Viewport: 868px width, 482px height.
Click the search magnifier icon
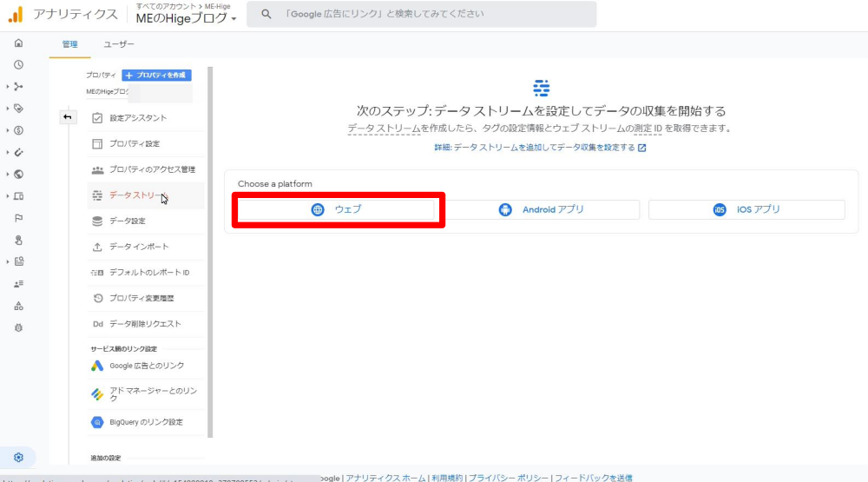pyautogui.click(x=266, y=14)
